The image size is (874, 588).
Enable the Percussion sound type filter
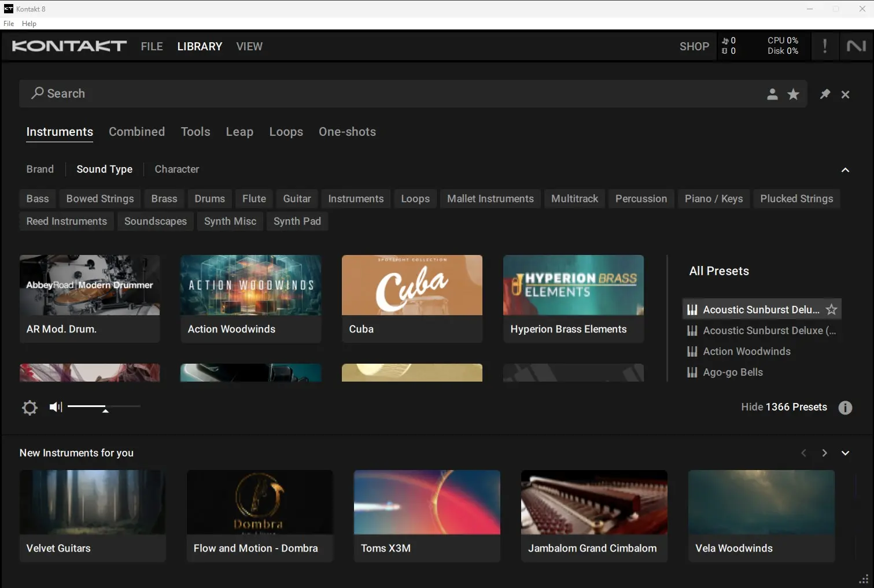641,198
